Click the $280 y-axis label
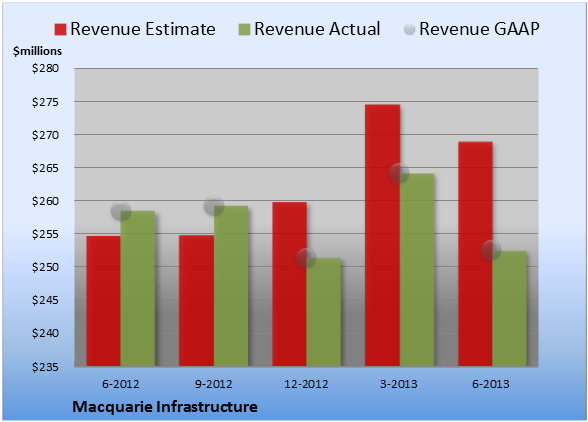This screenshot has height=422, width=588. coord(45,68)
